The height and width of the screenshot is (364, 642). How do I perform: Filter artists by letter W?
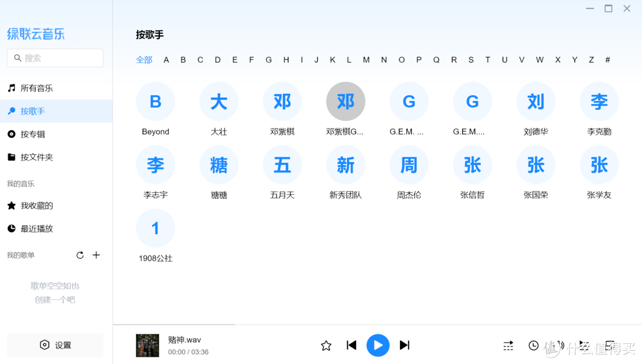pyautogui.click(x=540, y=60)
